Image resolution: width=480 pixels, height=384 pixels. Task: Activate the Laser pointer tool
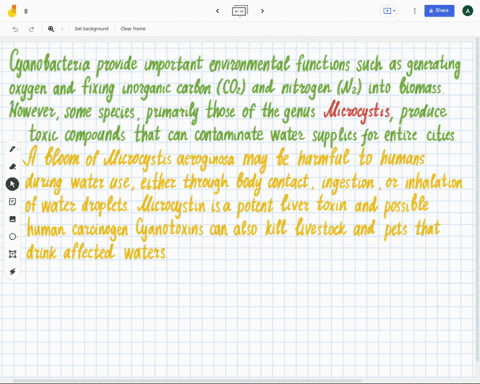(x=12, y=272)
